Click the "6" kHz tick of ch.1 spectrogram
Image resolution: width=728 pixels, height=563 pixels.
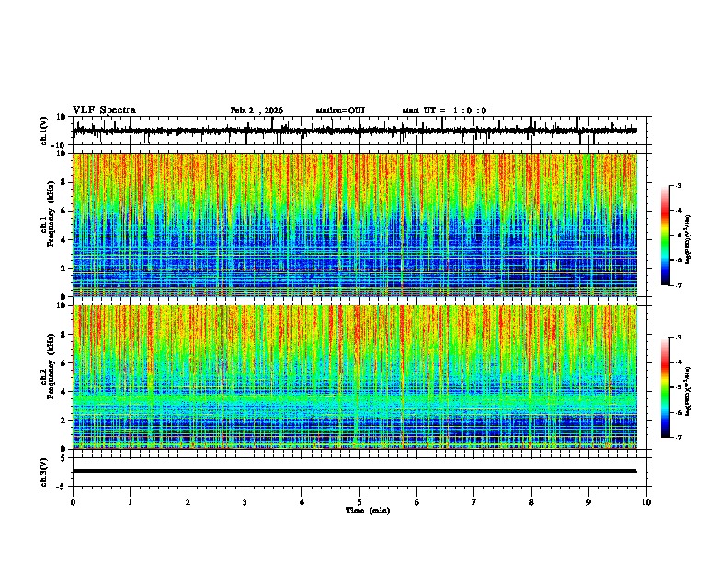click(64, 212)
